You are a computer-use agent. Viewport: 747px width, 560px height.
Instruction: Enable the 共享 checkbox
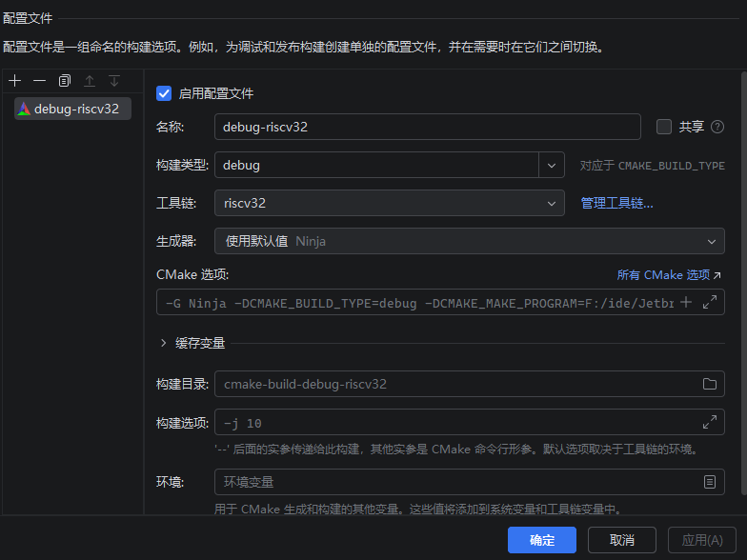(665, 127)
